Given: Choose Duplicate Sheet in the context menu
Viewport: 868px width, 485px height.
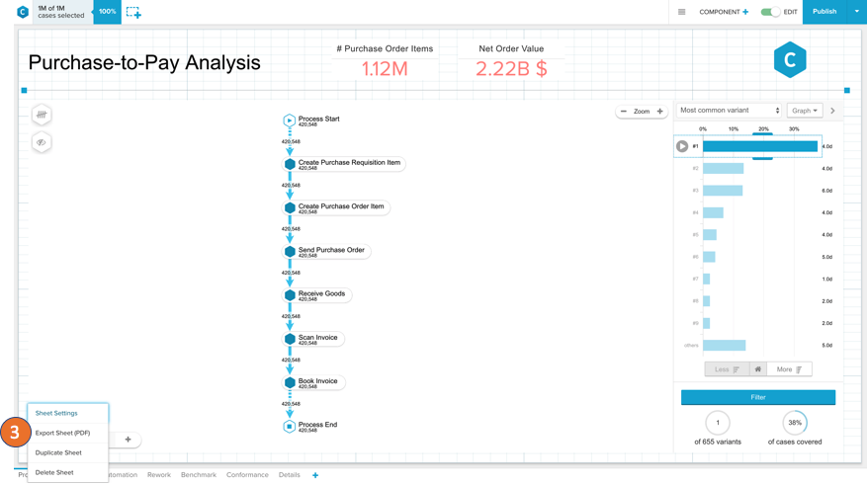Looking at the screenshot, I should click(x=58, y=452).
